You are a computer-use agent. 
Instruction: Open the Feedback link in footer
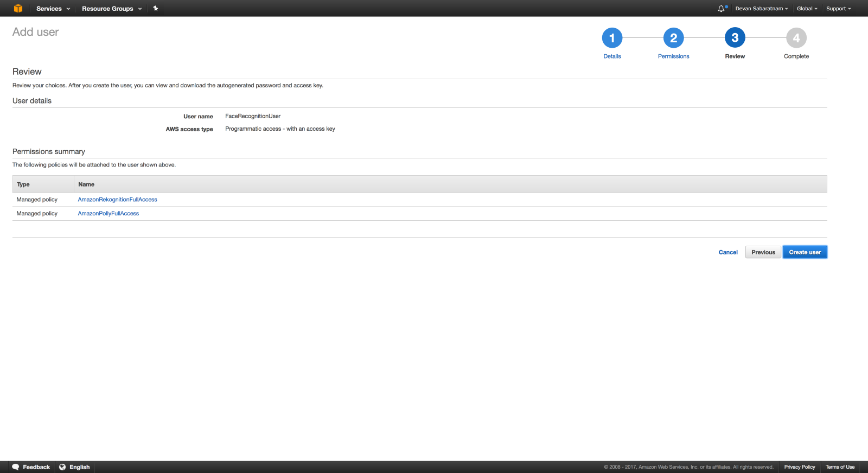pyautogui.click(x=36, y=467)
